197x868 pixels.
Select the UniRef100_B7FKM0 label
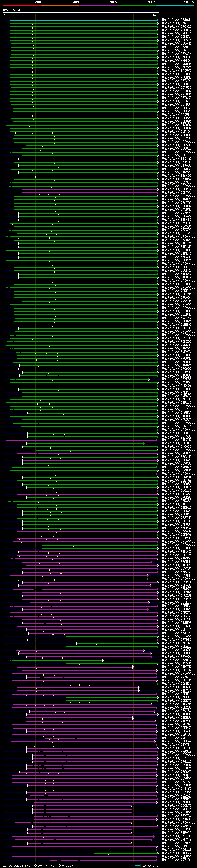tap(177, 57)
